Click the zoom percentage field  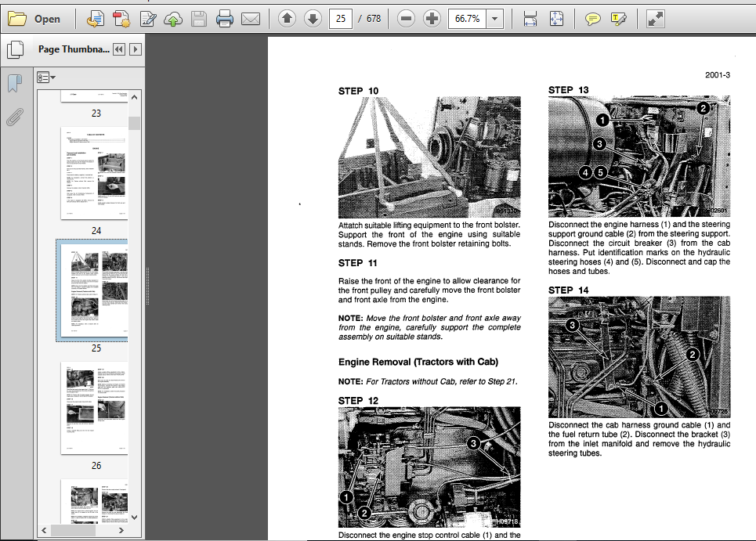click(x=467, y=20)
